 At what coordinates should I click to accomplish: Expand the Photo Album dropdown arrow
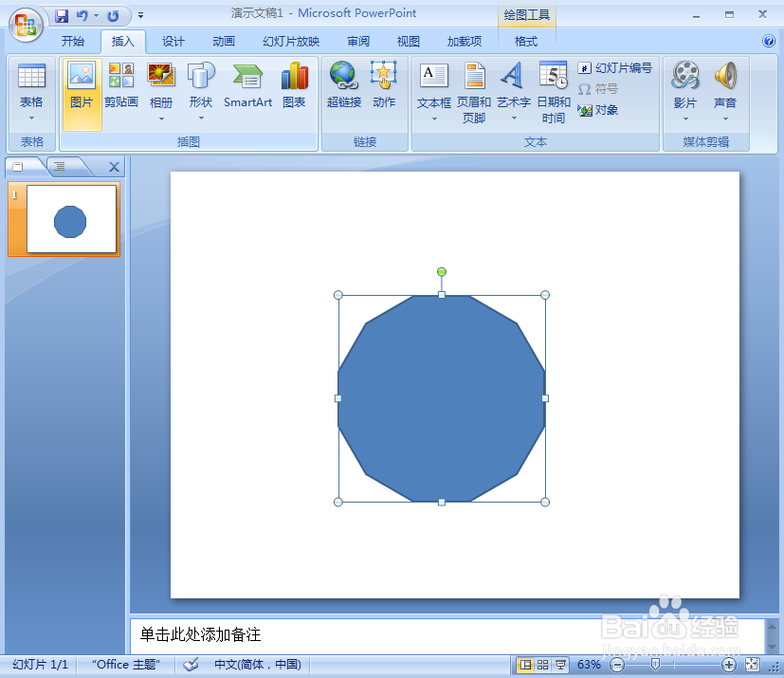[161, 119]
